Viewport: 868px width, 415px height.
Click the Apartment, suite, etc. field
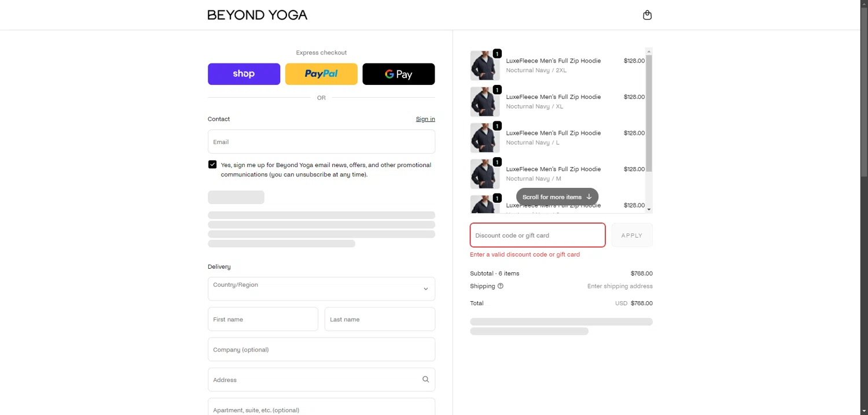(x=321, y=407)
